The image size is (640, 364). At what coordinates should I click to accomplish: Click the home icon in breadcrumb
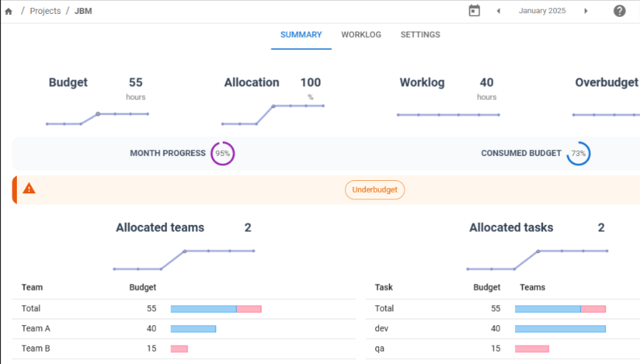[x=9, y=12]
